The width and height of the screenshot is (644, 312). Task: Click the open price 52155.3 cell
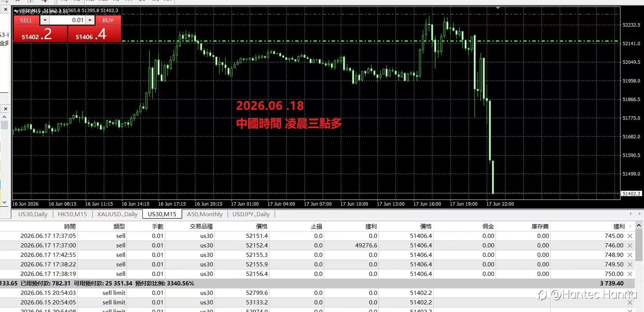tap(257, 255)
